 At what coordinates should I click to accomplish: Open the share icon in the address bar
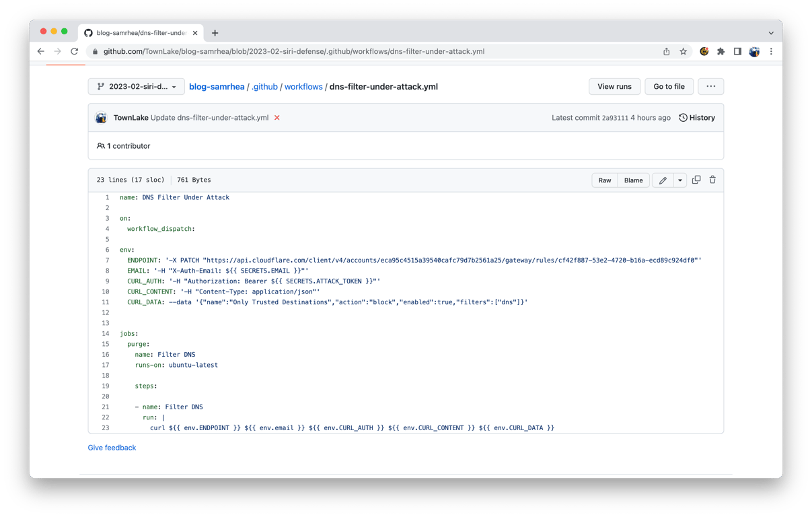coord(667,51)
